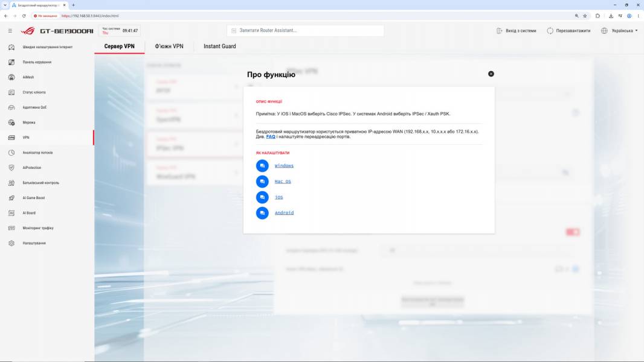Screen dimensions: 644x362
Task: Click the Windows setup guide chat icon
Action: pyautogui.click(x=262, y=166)
